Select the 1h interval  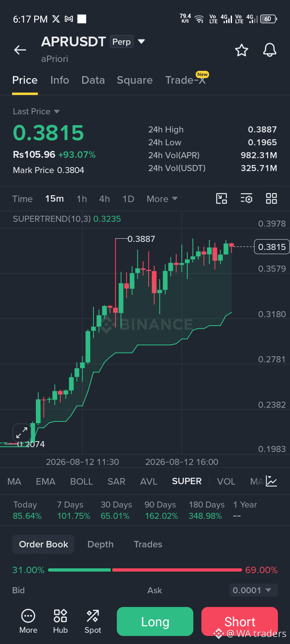coord(82,199)
